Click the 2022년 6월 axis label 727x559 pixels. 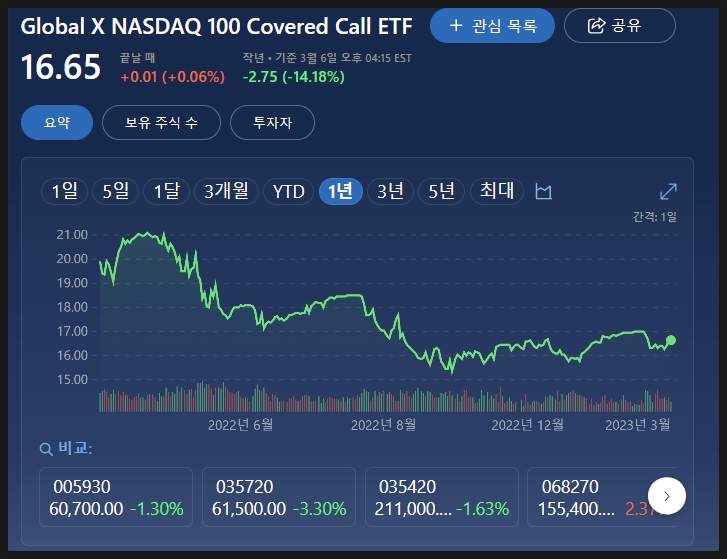pyautogui.click(x=241, y=425)
